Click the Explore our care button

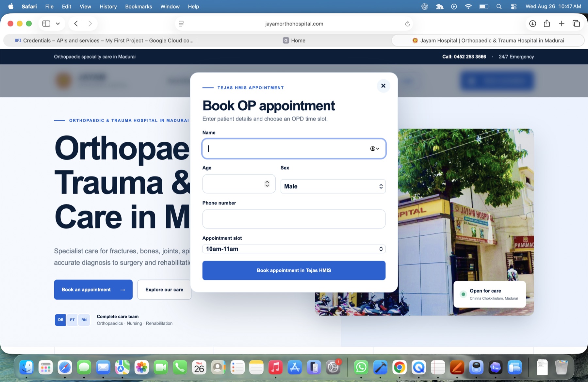coord(164,290)
